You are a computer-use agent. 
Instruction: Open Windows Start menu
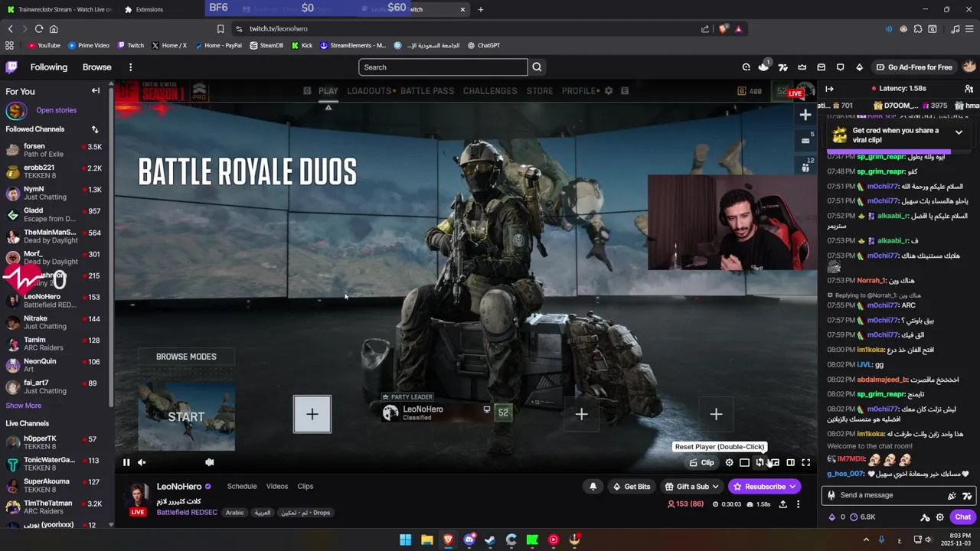click(406, 540)
